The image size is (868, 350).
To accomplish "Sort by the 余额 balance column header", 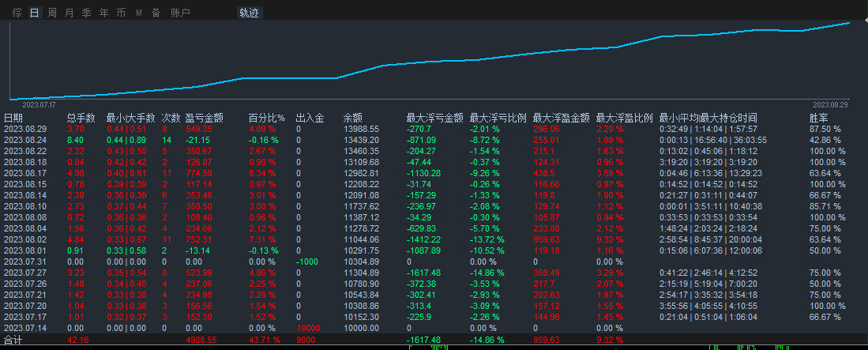I will [353, 118].
